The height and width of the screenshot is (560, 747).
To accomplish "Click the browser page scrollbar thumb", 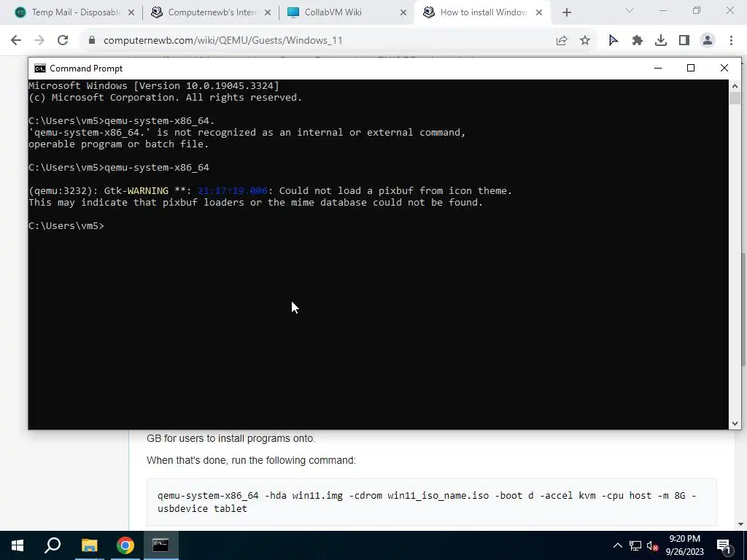I will click(743, 309).
